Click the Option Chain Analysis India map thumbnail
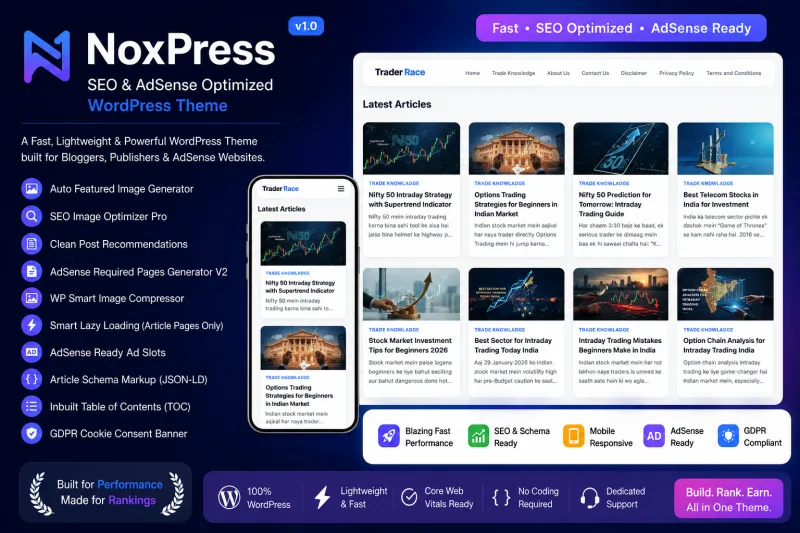The image size is (800, 533). pos(726,294)
